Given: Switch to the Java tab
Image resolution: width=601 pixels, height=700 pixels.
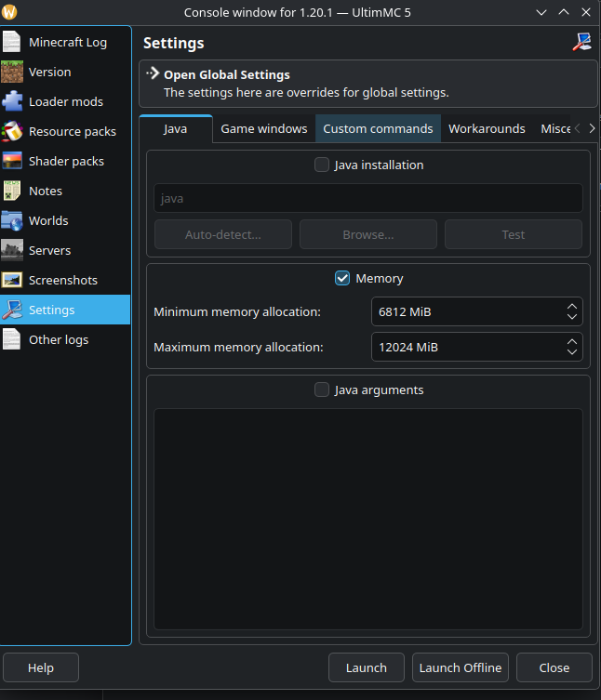Looking at the screenshot, I should click(x=176, y=128).
